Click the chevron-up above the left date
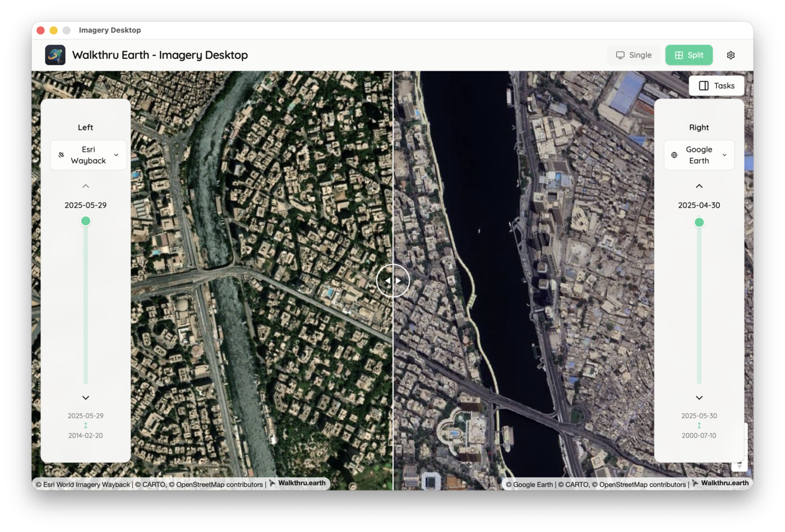This screenshot has width=785, height=532. pyautogui.click(x=85, y=186)
